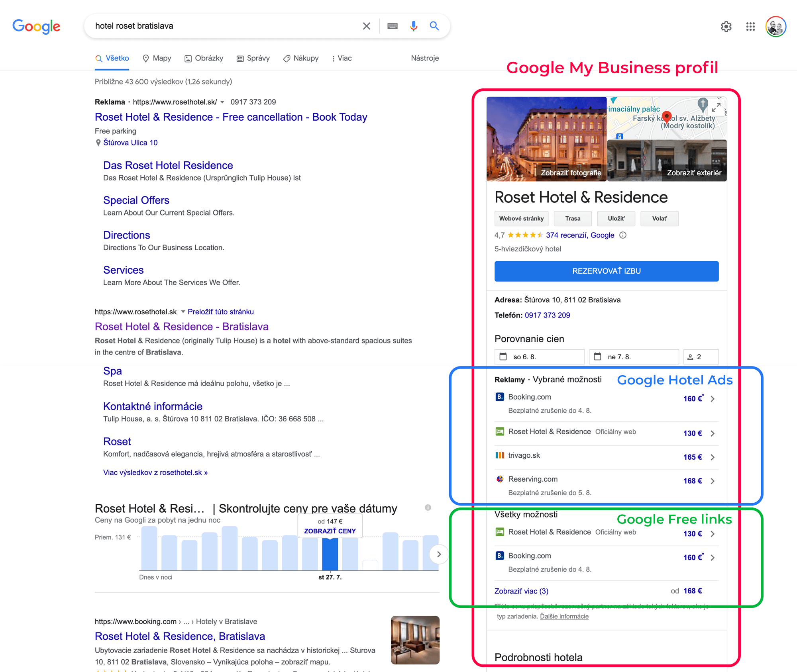The width and height of the screenshot is (797, 672).
Task: Select the highlighted st 27. 7. price bar
Action: click(330, 554)
